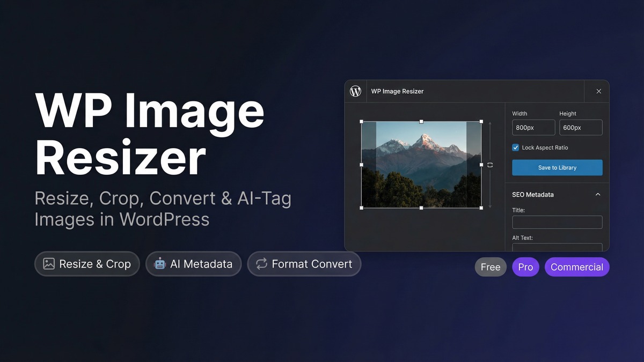Click the mountain image preview

tap(421, 165)
